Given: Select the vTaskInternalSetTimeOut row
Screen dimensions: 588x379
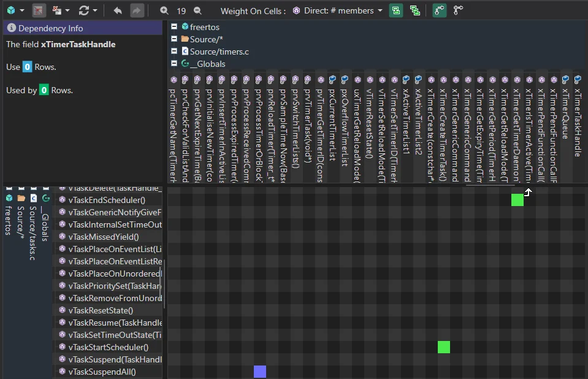Looking at the screenshot, I should click(x=109, y=225).
